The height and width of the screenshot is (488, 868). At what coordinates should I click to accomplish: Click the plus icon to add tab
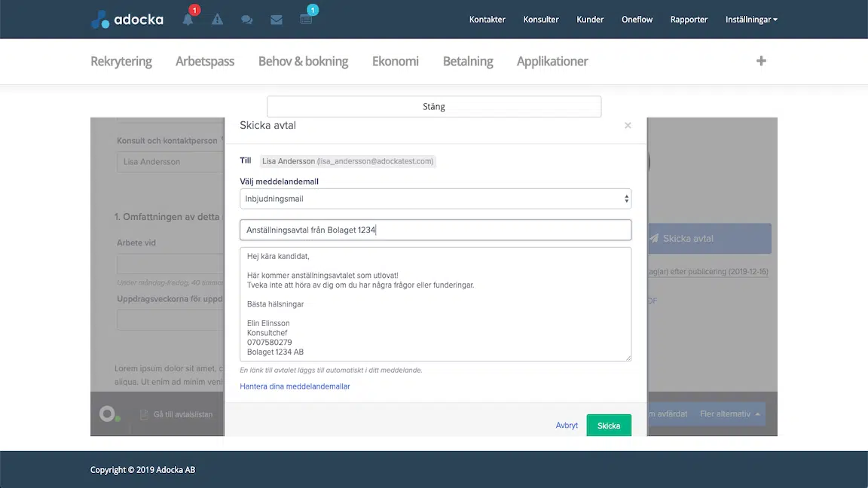[x=761, y=61]
